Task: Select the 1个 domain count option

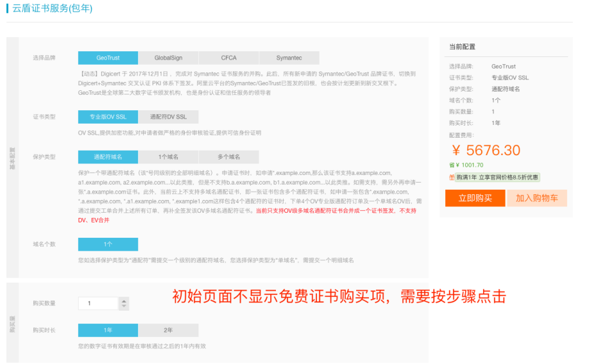Action: [108, 244]
